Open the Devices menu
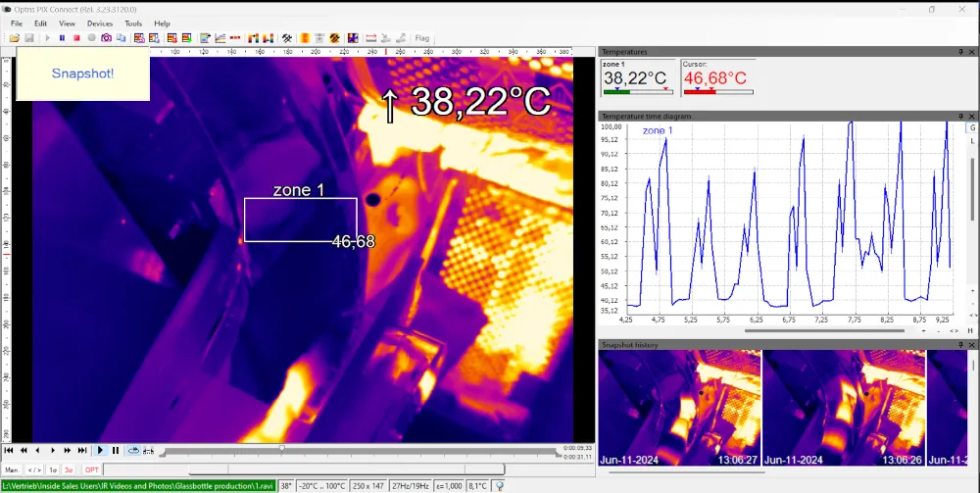Screen dimensions: 980x493 pyautogui.click(x=100, y=23)
